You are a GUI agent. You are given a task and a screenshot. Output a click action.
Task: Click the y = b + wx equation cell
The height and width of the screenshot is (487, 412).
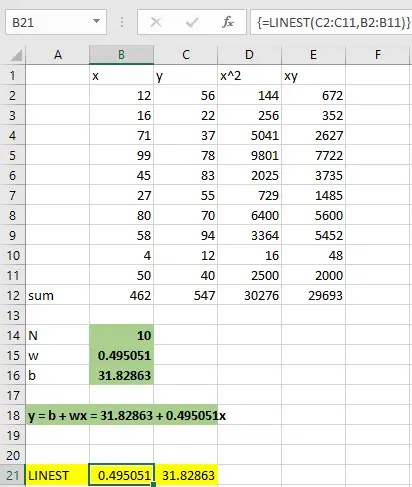click(122, 415)
